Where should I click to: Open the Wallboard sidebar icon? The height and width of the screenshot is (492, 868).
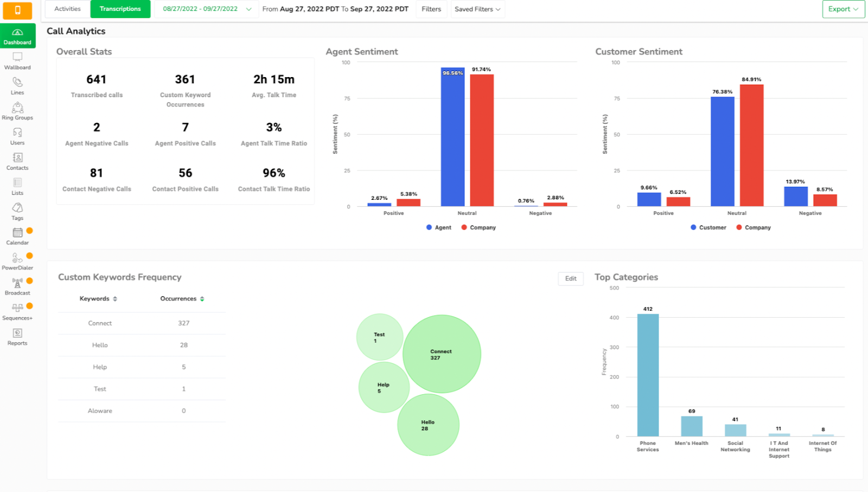17,61
